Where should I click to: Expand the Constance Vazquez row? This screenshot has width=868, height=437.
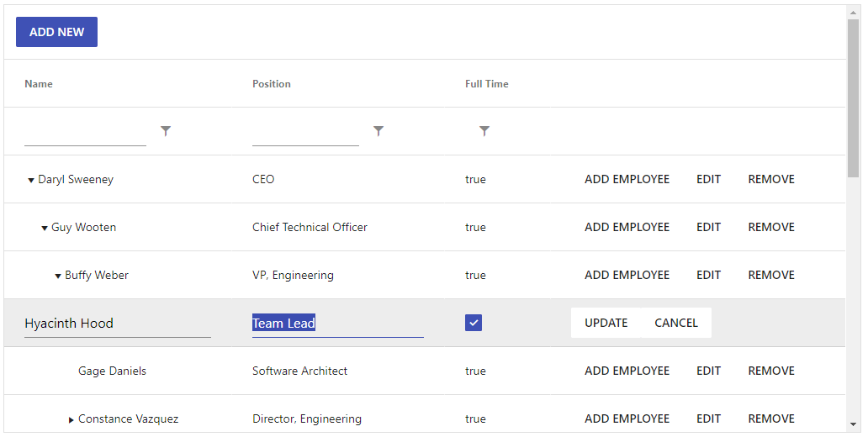click(x=71, y=420)
